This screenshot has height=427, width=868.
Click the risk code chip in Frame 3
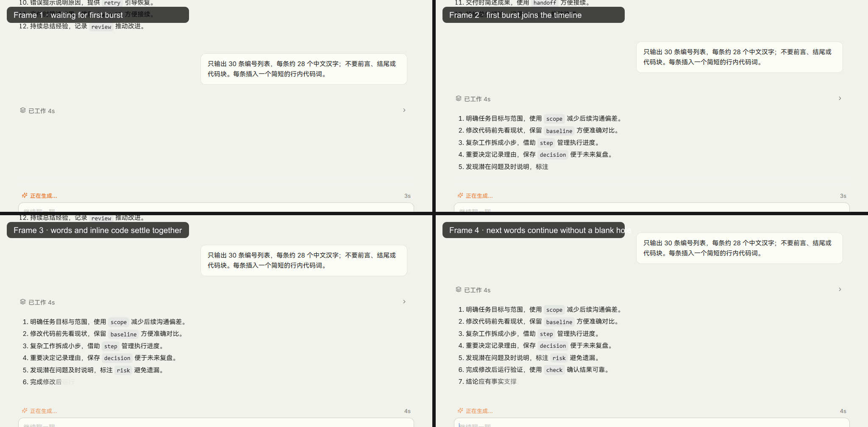tap(123, 370)
